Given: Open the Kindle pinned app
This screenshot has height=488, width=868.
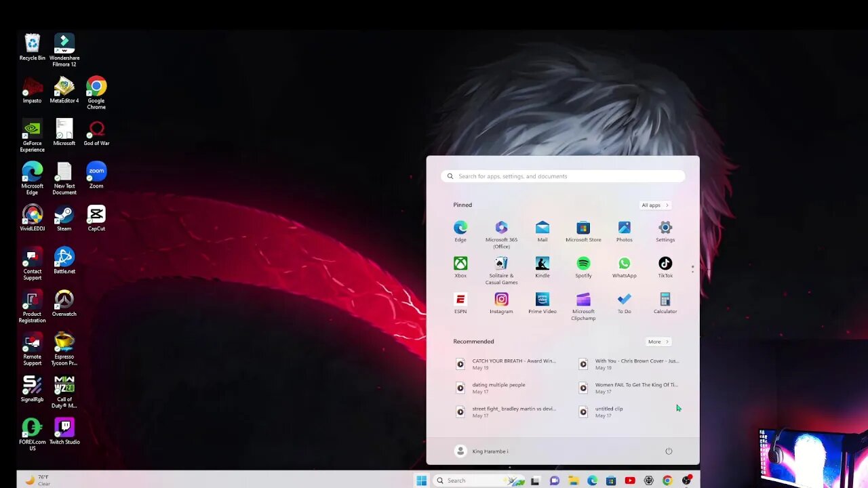Looking at the screenshot, I should point(542,267).
